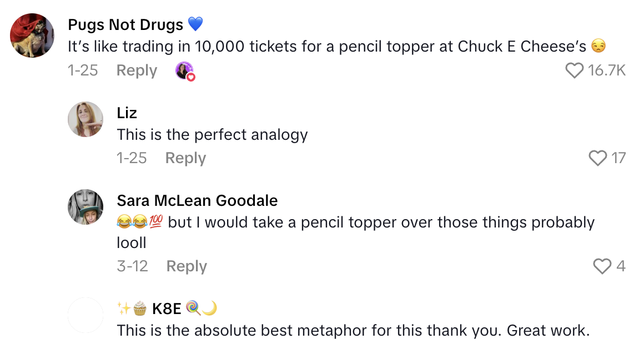Click the 3-12 date on Sara's reply
644x344 pixels.
[132, 266]
